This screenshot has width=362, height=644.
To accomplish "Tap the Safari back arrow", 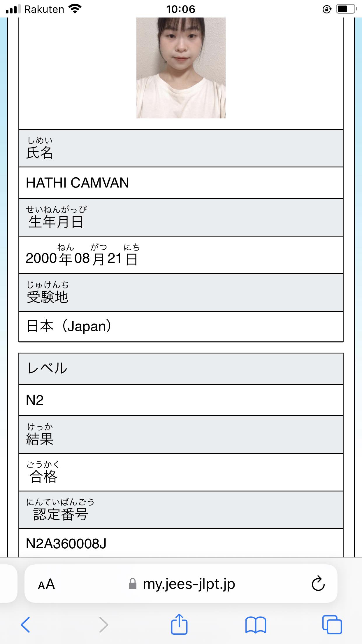I will click(25, 624).
